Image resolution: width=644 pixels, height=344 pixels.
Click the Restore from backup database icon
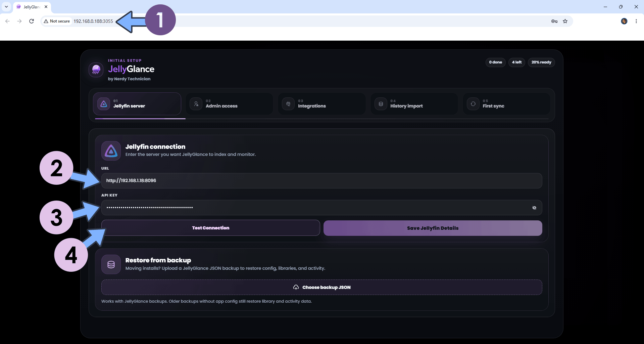click(x=111, y=264)
